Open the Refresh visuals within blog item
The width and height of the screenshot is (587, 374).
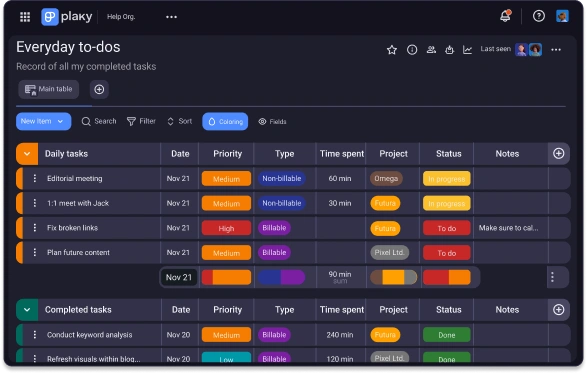tap(94, 359)
